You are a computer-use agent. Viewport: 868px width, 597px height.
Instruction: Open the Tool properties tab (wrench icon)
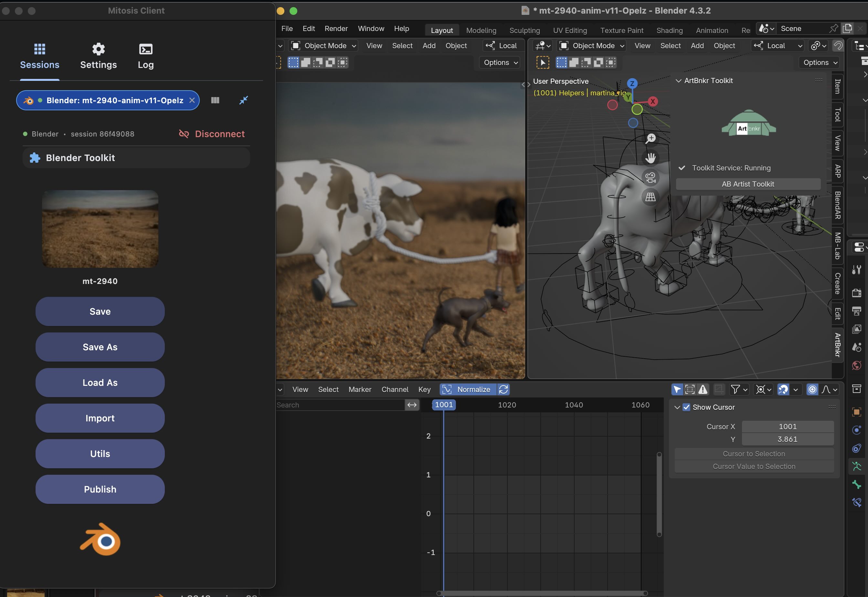[856, 270]
